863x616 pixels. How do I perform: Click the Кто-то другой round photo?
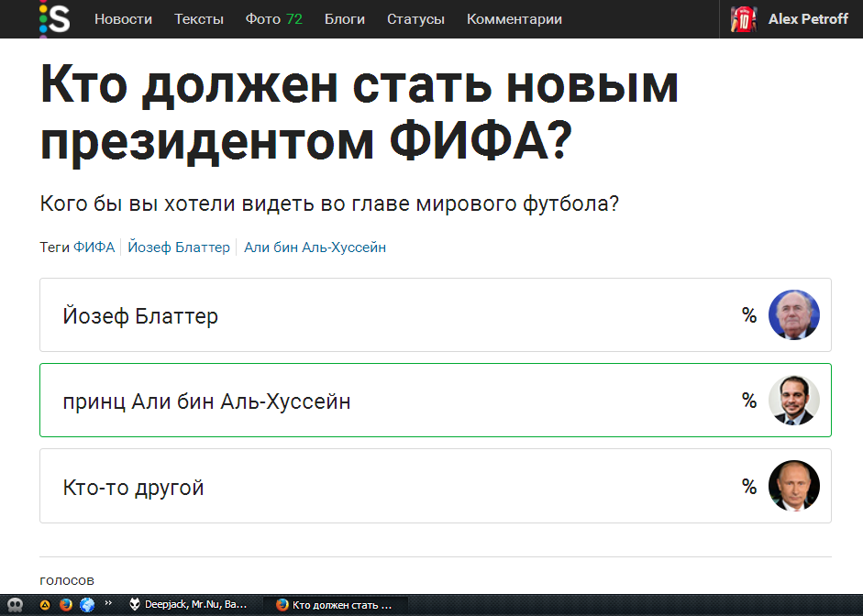pyautogui.click(x=793, y=486)
